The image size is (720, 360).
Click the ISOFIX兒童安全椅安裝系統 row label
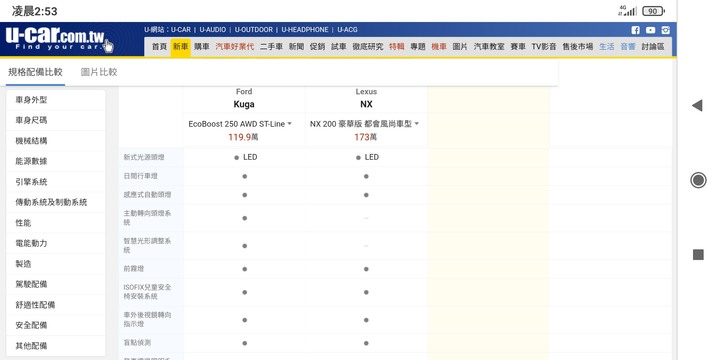(x=147, y=292)
